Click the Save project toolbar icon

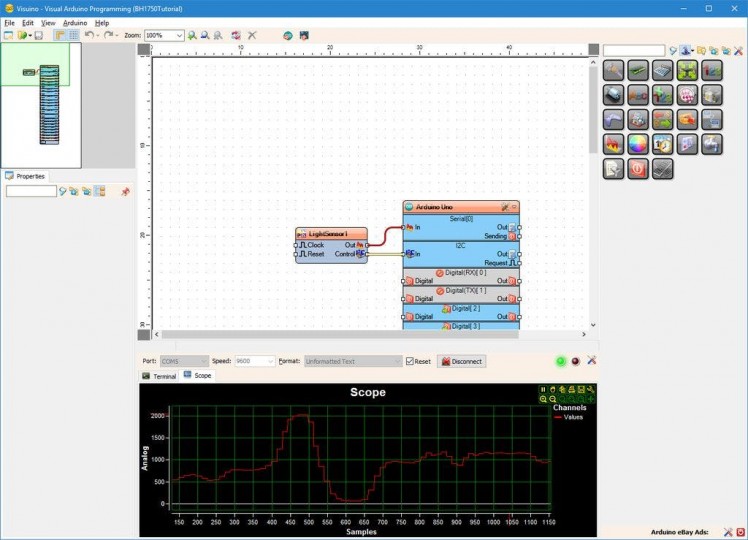[39, 35]
